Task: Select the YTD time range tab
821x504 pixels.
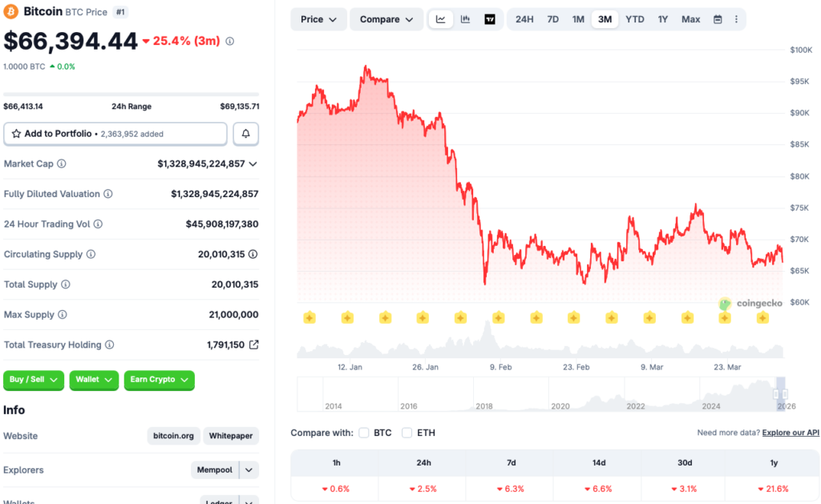Action: click(634, 18)
